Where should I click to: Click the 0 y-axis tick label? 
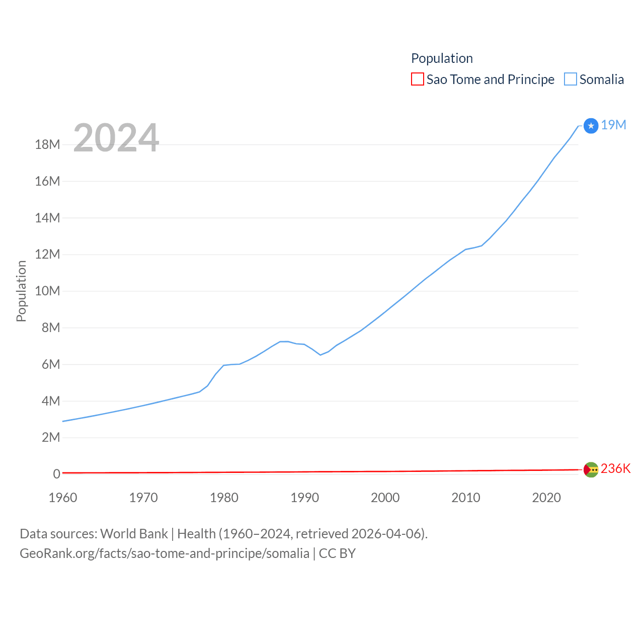(x=56, y=474)
